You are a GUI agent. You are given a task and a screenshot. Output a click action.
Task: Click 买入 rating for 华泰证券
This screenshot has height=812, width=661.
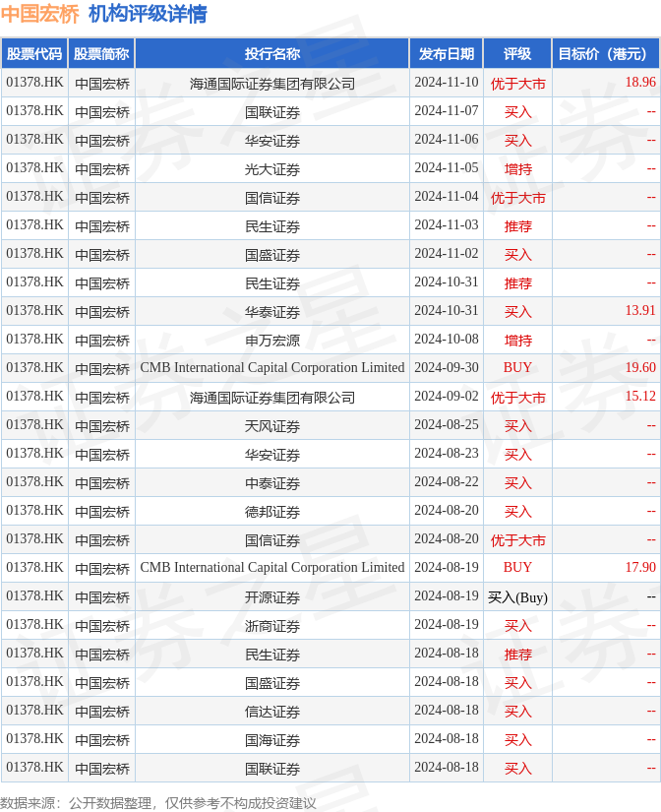click(517, 312)
